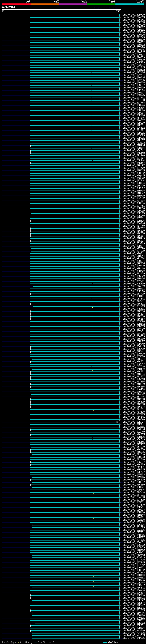This screenshot has height=644, width=146.
Task: Select the UniRef100_P33627 label
Action: 134,65
